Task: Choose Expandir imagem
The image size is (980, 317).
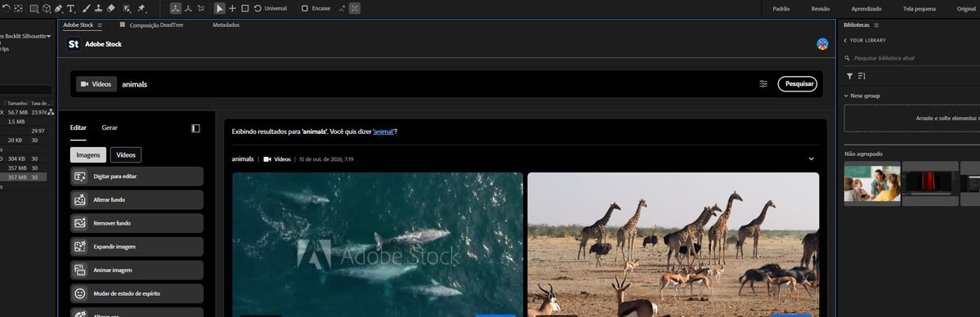Action: click(x=136, y=247)
